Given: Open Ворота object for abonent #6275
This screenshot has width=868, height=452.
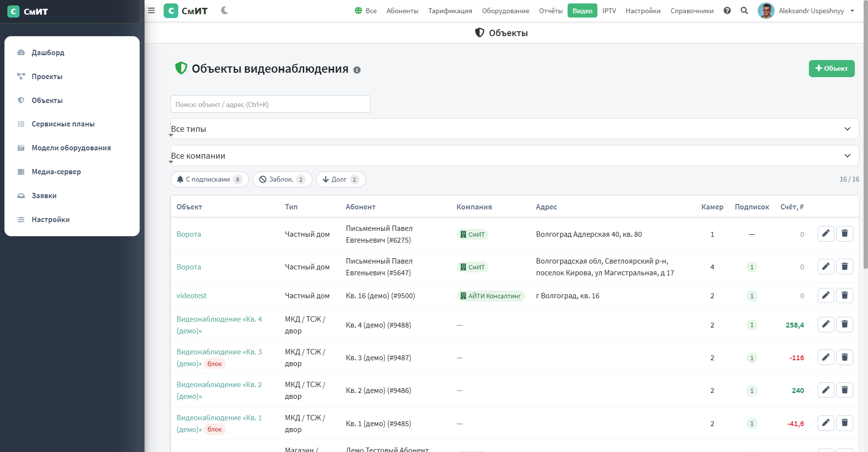Looking at the screenshot, I should (189, 234).
